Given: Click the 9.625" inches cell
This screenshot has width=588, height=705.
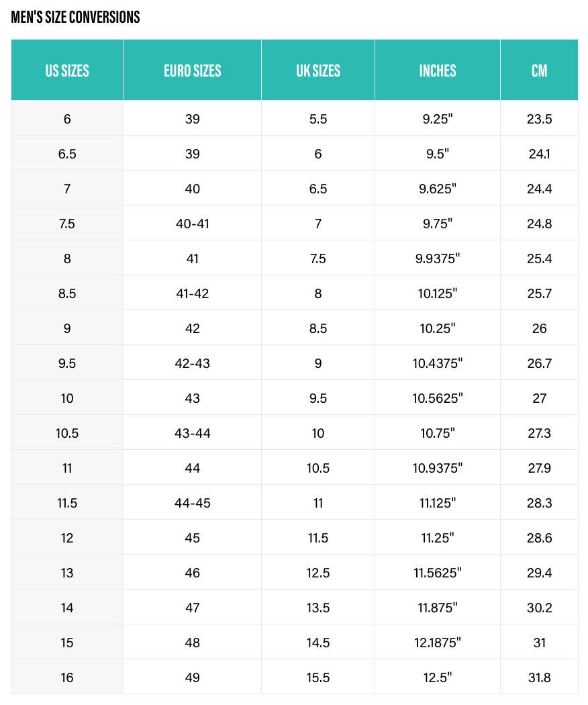Looking at the screenshot, I should coord(438,189).
